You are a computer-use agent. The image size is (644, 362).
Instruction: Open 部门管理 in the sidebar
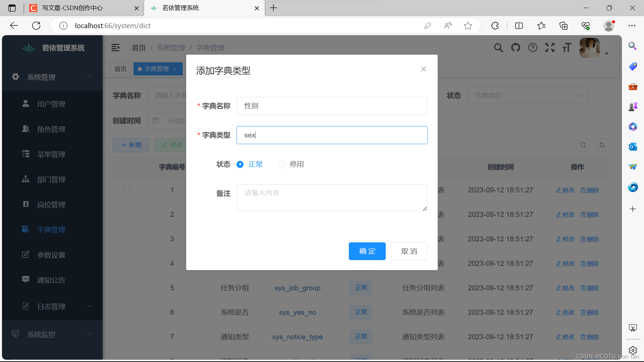52,179
